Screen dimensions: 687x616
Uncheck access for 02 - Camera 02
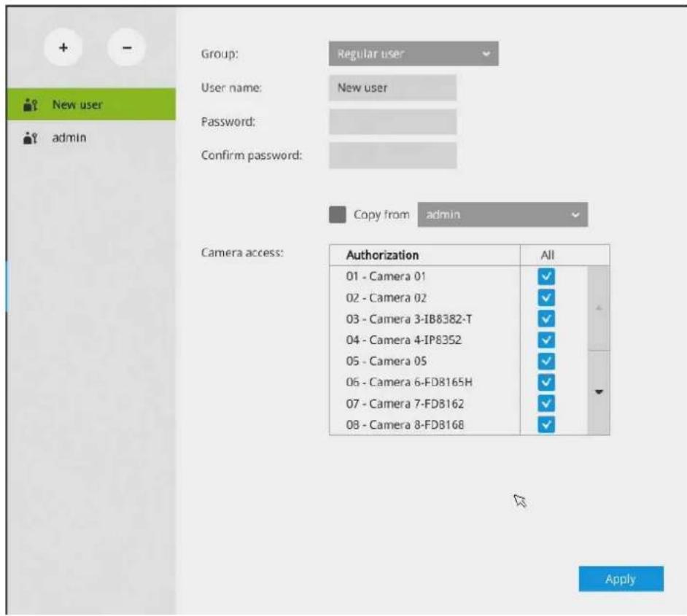[546, 297]
